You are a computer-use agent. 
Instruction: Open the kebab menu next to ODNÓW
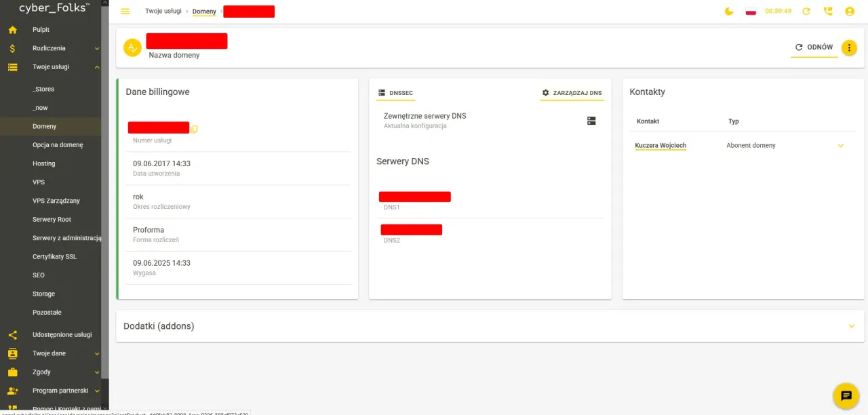[x=849, y=47]
